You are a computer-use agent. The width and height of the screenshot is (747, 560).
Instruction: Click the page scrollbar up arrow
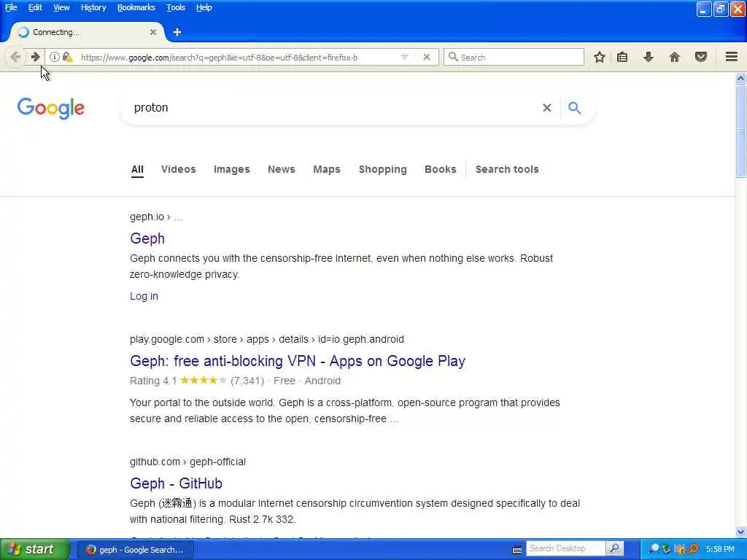tap(740, 78)
